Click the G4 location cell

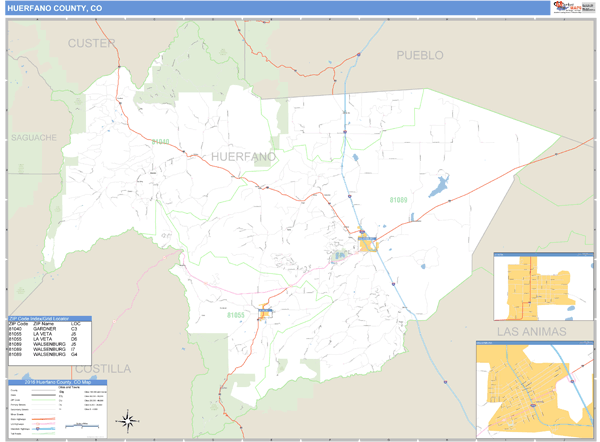click(x=74, y=354)
